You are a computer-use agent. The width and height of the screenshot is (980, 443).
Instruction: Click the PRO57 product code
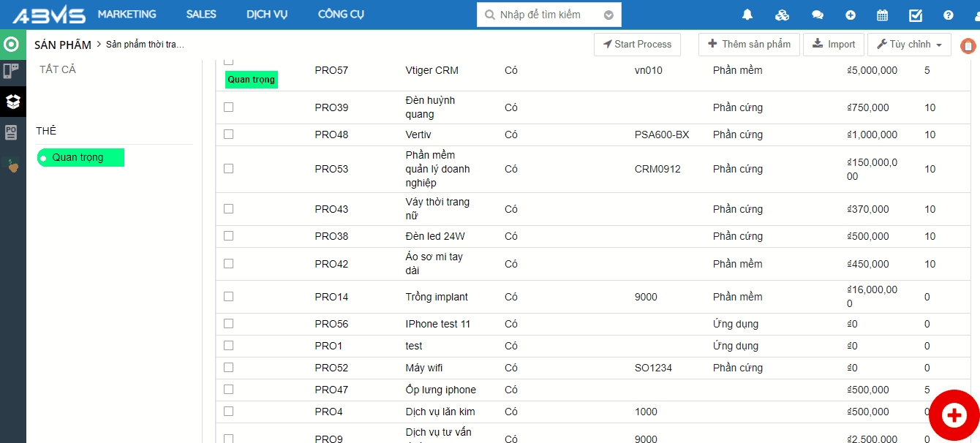[x=331, y=70]
